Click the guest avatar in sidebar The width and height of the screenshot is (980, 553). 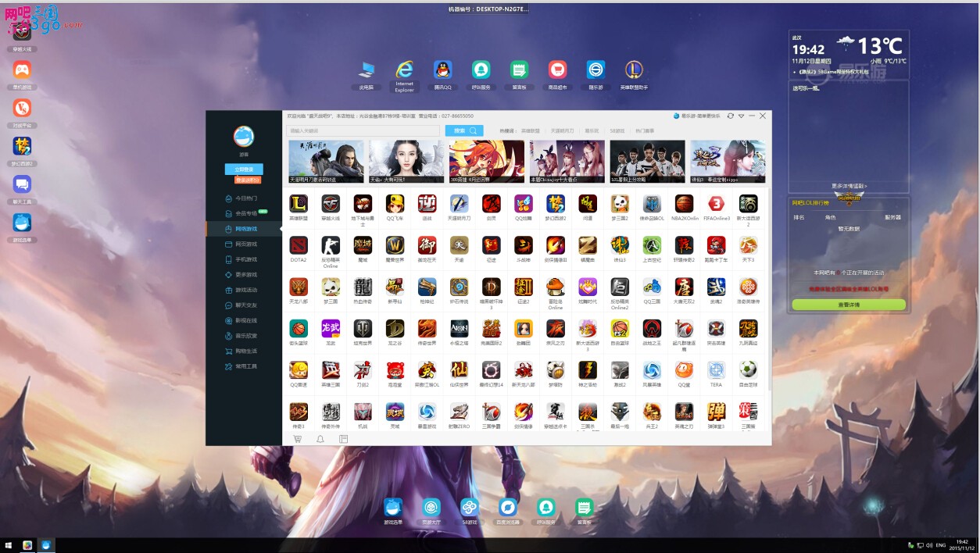point(244,137)
